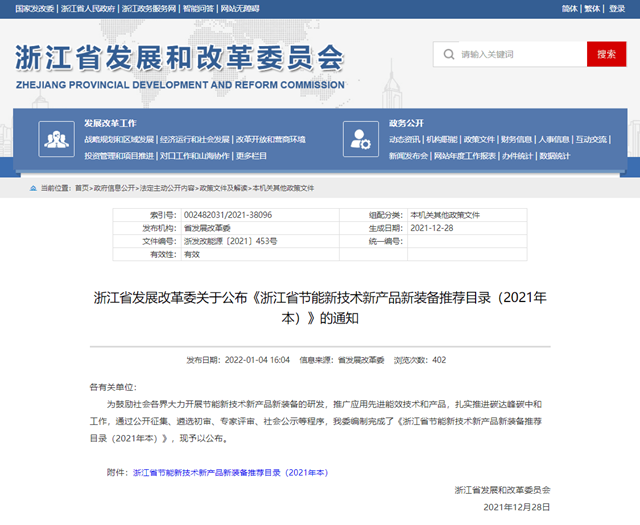The image size is (640, 525).
Task: Open the 浙江省节能新技术新产品新装备推荐目录 attachment link
Action: point(230,472)
